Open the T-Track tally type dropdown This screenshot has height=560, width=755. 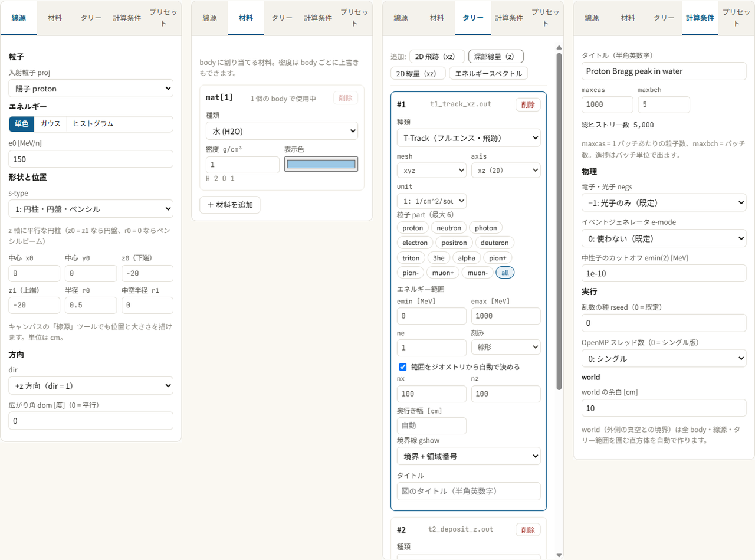tap(469, 138)
